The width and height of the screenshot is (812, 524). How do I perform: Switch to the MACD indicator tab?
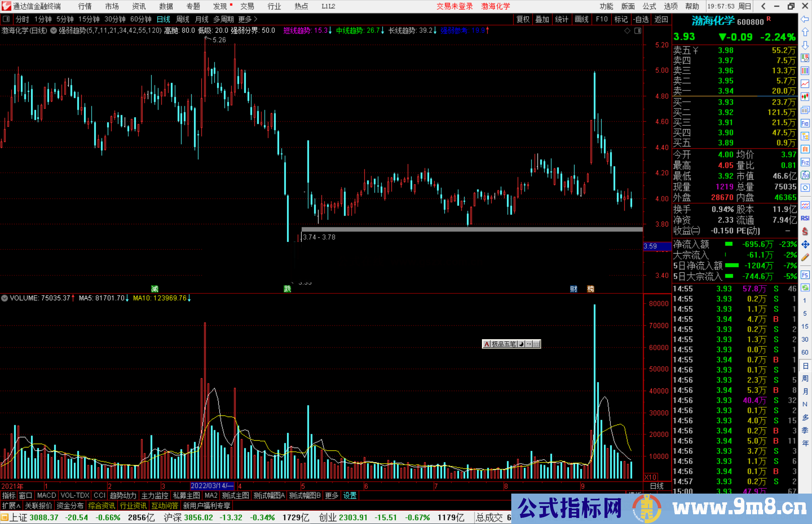point(46,495)
